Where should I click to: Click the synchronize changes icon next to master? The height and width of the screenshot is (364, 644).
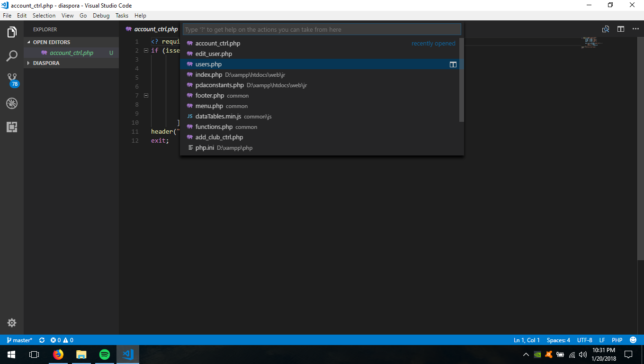click(x=42, y=340)
